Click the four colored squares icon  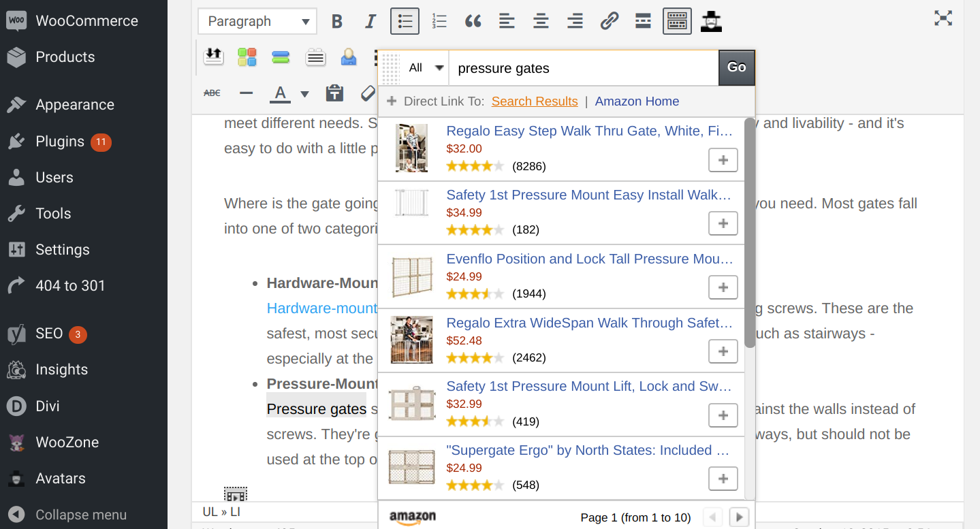point(247,57)
